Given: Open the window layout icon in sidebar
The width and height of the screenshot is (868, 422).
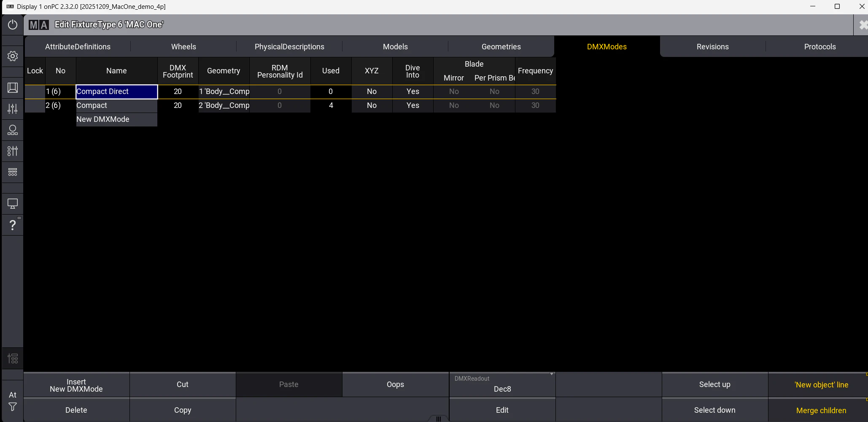Looking at the screenshot, I should (x=13, y=88).
